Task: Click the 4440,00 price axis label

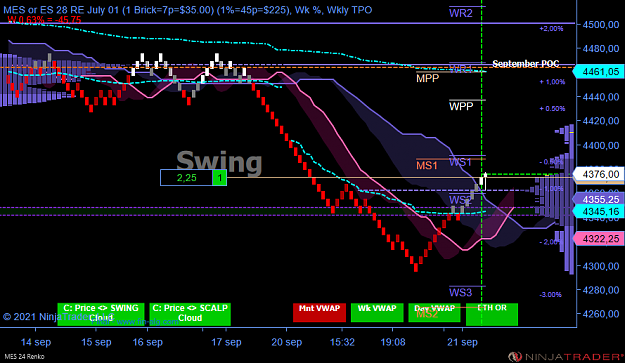Action: 601,97
